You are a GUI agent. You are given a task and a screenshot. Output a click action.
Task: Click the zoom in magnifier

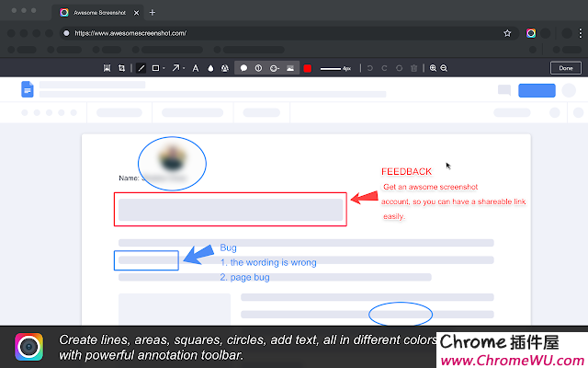[434, 68]
